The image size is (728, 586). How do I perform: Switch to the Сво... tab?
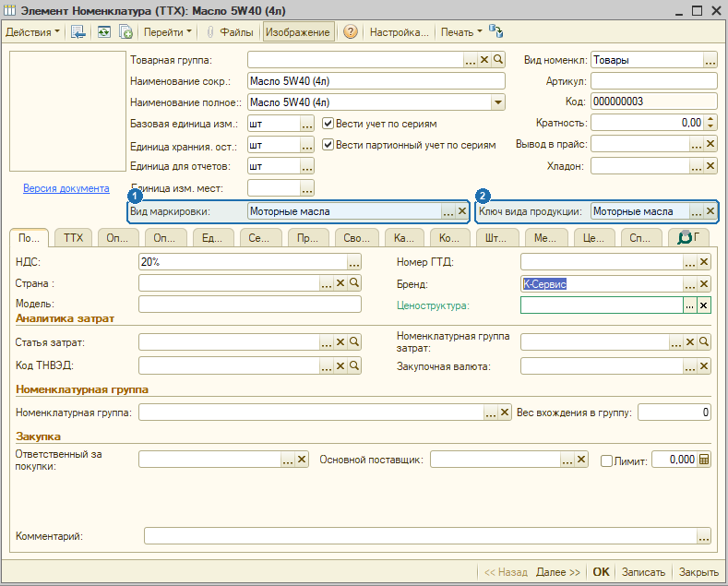point(356,238)
